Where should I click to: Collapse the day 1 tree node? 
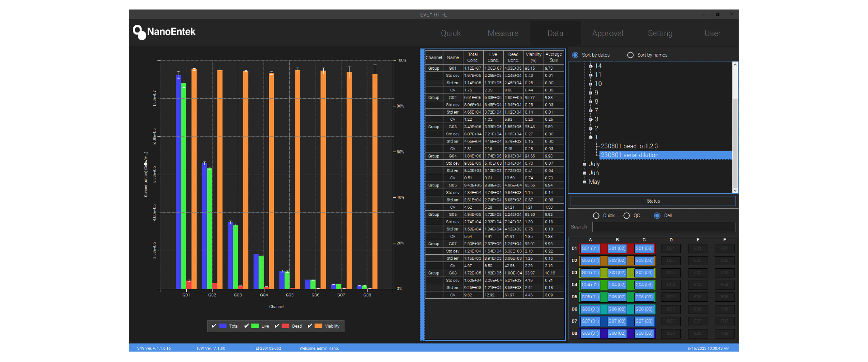click(x=590, y=137)
